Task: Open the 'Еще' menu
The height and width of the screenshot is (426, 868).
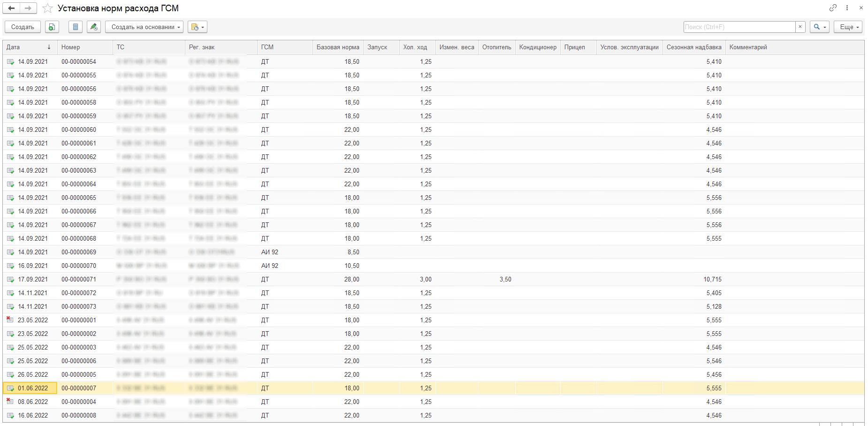Action: pyautogui.click(x=848, y=27)
